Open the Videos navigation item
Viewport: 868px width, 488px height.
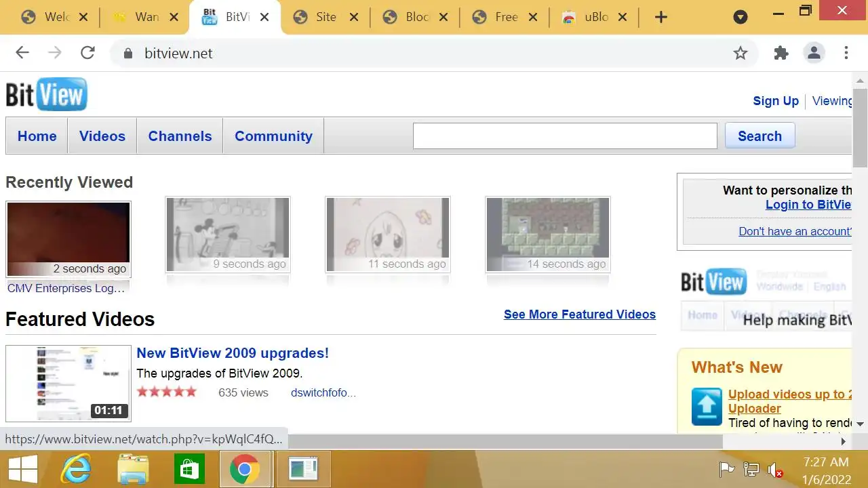[x=102, y=136]
